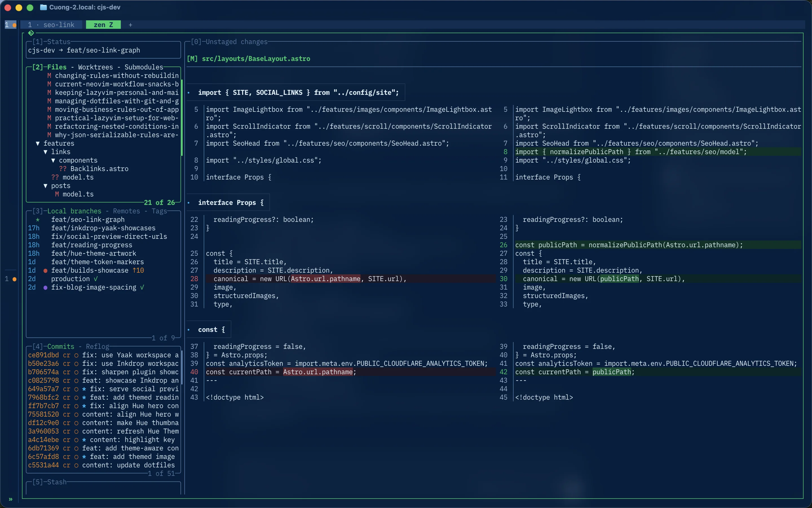812x508 pixels.
Task: Open the Remotes tab in branches panel
Action: click(x=127, y=211)
